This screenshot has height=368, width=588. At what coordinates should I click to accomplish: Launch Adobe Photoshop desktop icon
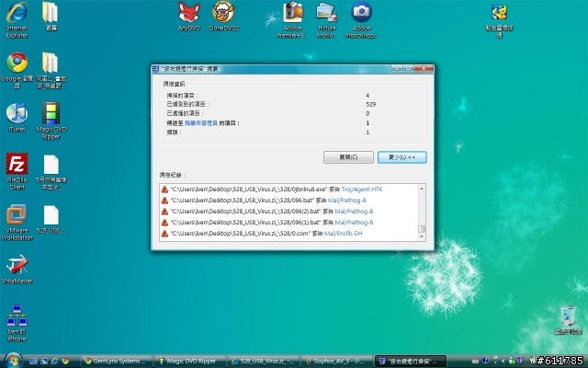tap(361, 20)
